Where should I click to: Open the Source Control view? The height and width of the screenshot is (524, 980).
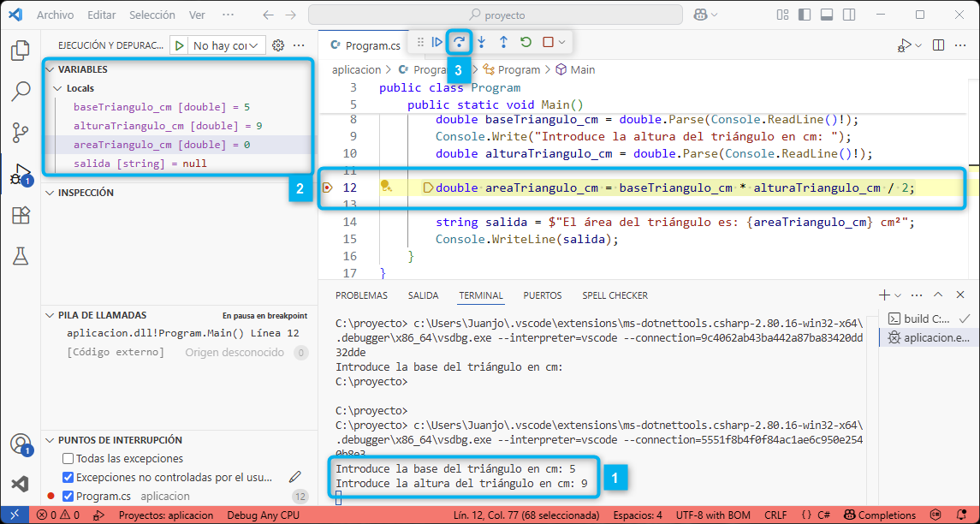click(x=21, y=132)
